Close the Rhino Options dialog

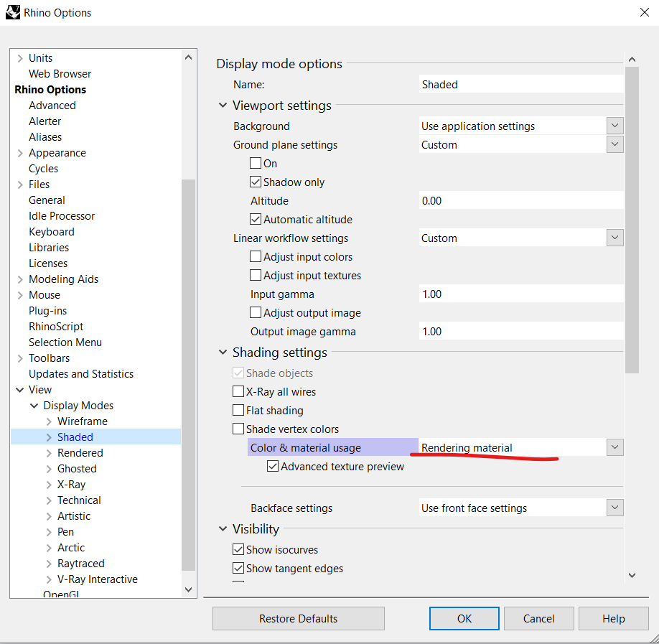645,12
